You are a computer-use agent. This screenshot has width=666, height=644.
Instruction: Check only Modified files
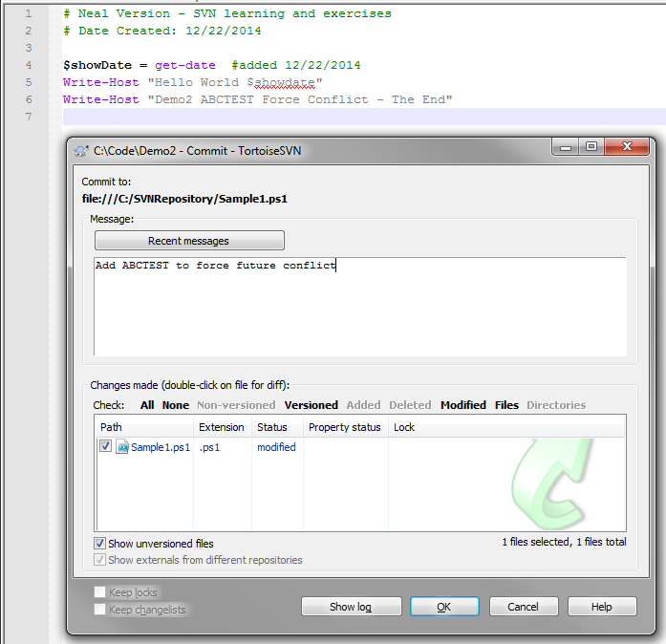[x=463, y=405]
